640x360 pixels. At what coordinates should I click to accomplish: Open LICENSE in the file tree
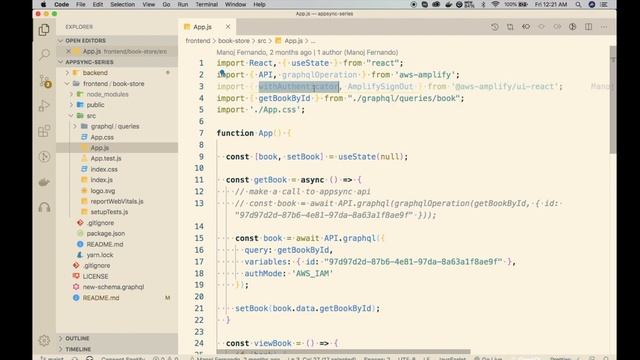(x=96, y=276)
